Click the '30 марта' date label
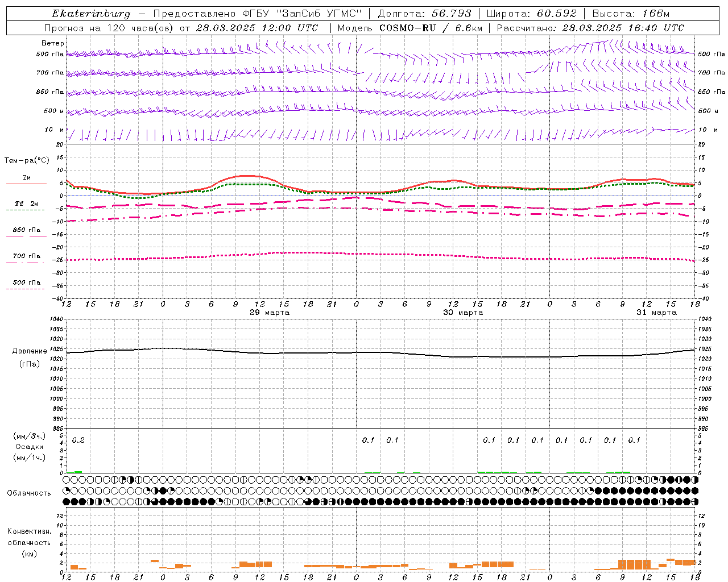Screen dimensions: 728x582 (463, 313)
